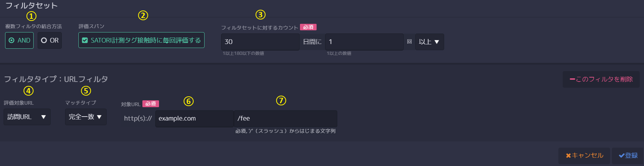Click the yellow circled number 7 marker

(281, 100)
